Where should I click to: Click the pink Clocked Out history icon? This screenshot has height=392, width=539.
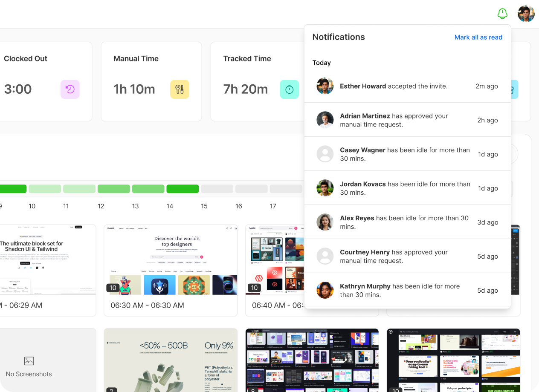coord(70,89)
